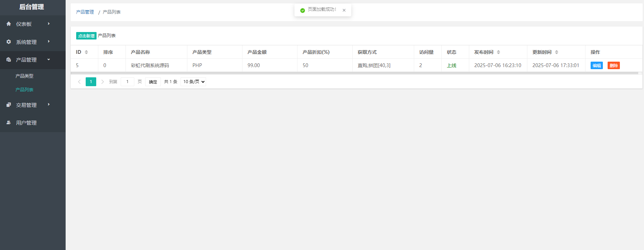The height and width of the screenshot is (250, 644).
Task: Click the gear icon beside 系统管理
Action: pos(9,42)
